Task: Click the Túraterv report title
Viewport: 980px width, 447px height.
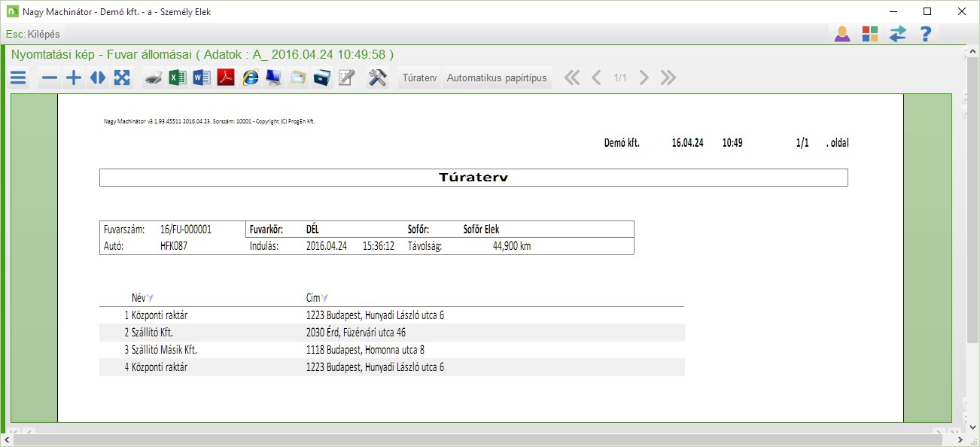Action: point(473,178)
